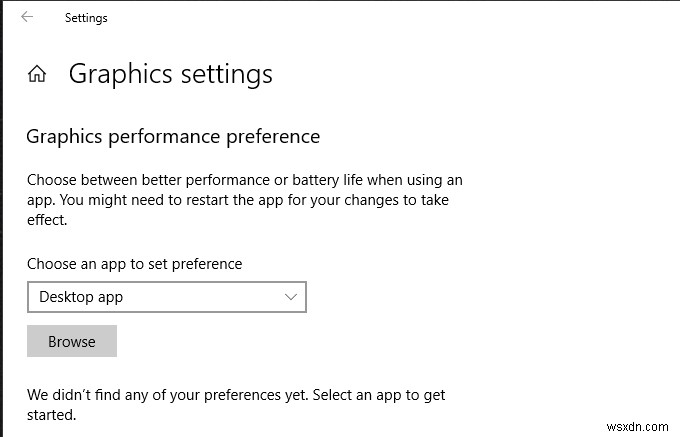Viewport: 680px width, 437px height.
Task: Click the "Graphics performance preference" subheading
Action: (x=173, y=136)
